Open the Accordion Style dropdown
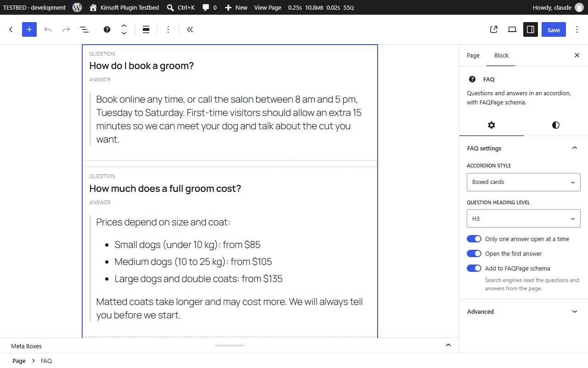 tap(524, 182)
